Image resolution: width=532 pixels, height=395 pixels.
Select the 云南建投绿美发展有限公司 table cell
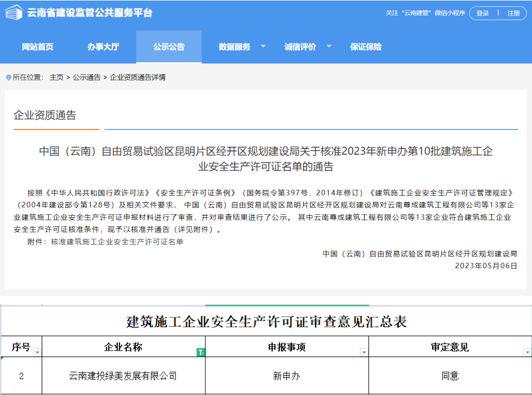tap(123, 376)
